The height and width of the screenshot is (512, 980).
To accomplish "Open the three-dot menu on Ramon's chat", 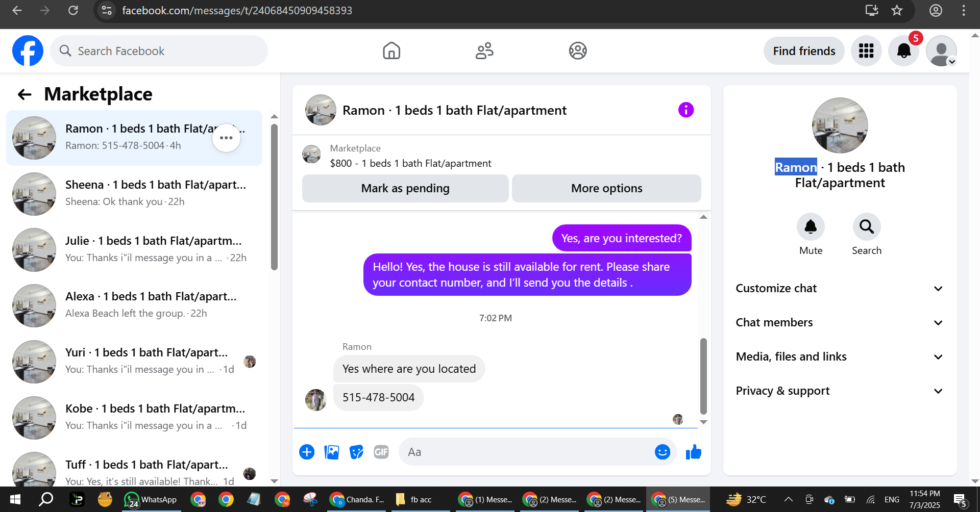I will (226, 138).
